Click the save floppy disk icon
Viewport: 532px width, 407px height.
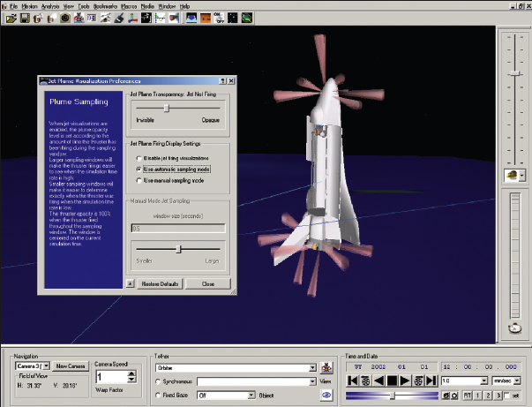25,18
